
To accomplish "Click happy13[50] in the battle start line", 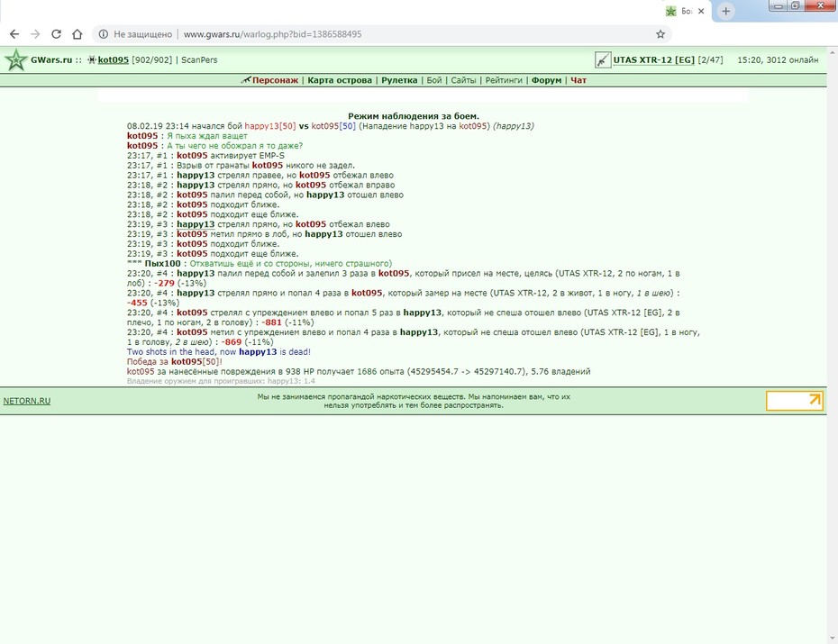I will [270, 126].
